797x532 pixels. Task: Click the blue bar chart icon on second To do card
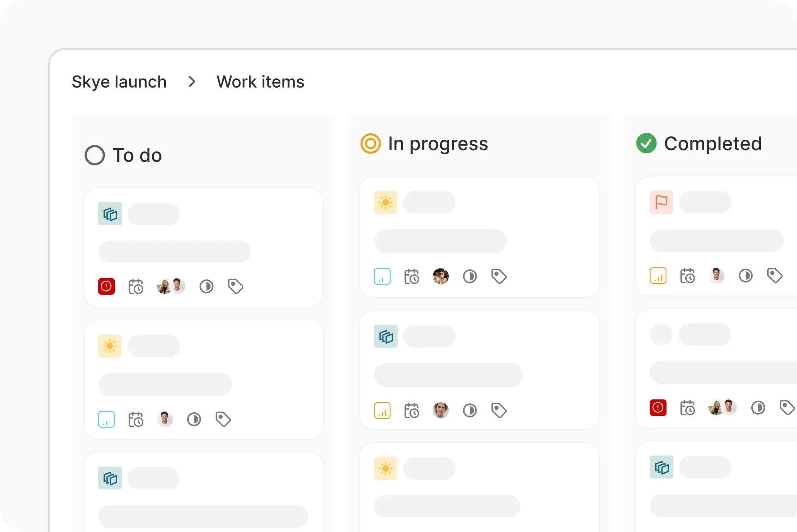point(106,419)
